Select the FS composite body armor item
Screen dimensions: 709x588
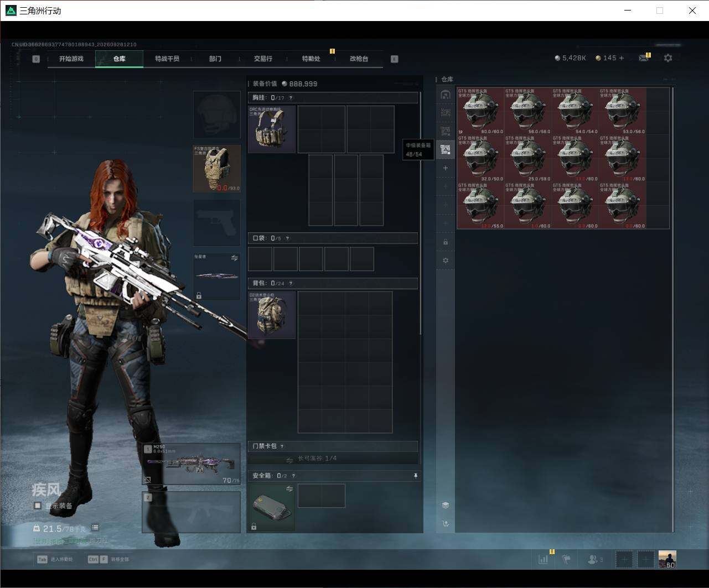click(x=217, y=169)
